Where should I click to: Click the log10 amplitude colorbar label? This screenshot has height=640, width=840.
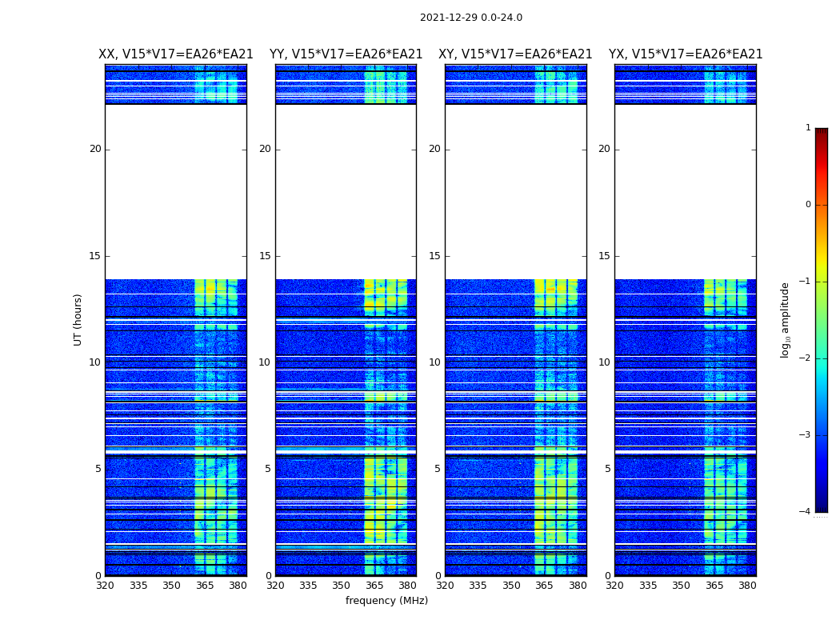(x=785, y=320)
